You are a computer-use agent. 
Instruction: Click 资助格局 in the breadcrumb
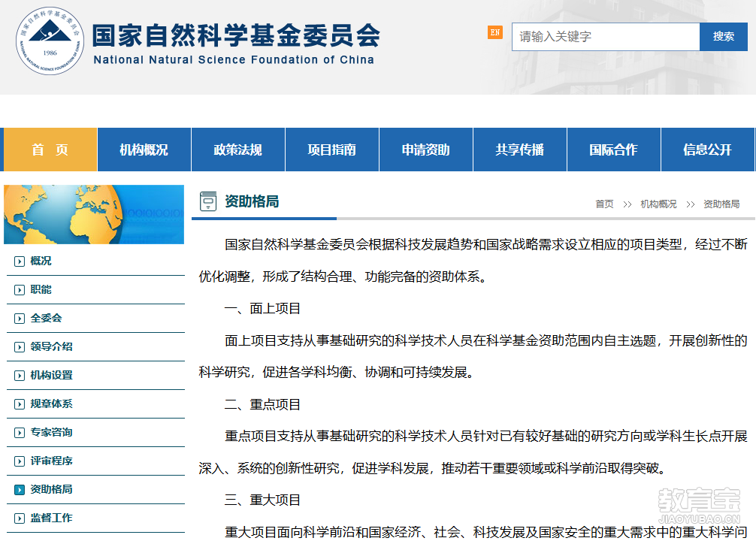point(721,204)
